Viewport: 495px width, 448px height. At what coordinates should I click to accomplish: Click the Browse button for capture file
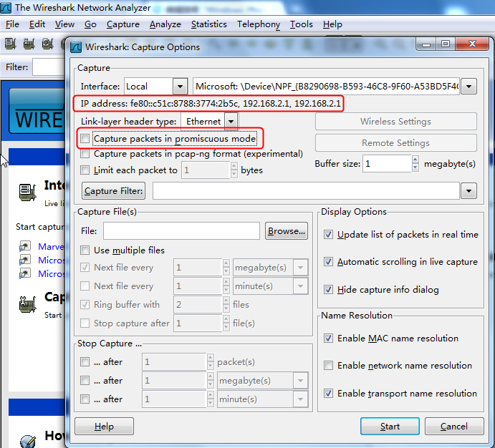(x=287, y=231)
